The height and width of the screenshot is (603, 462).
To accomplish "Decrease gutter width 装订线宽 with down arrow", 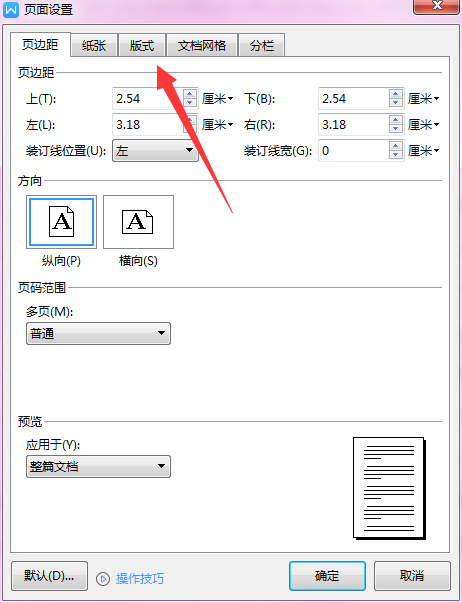I will [395, 155].
